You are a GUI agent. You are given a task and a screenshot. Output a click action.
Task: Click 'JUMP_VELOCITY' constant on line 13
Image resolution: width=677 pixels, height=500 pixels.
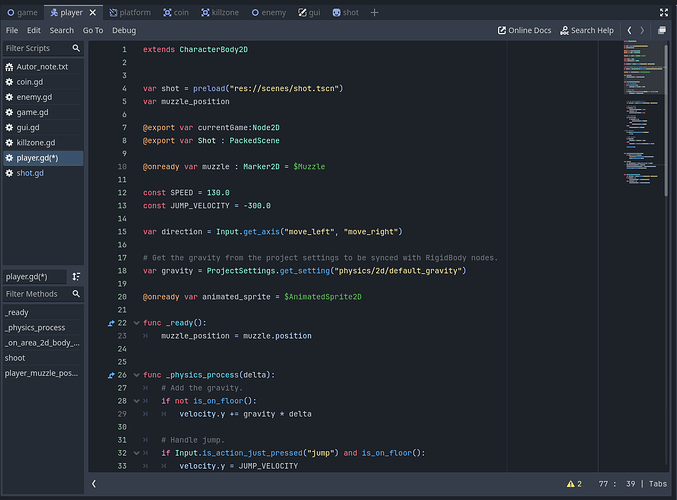[200, 206]
